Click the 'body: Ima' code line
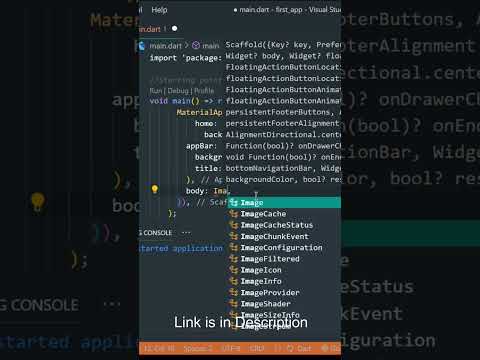This screenshot has height=360, width=480. (x=208, y=191)
